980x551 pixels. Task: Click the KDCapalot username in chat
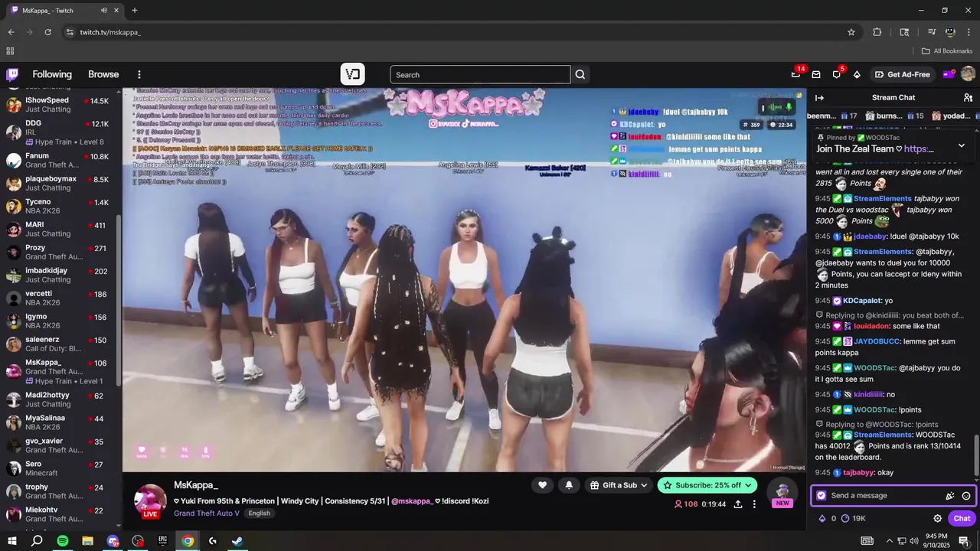pos(862,301)
